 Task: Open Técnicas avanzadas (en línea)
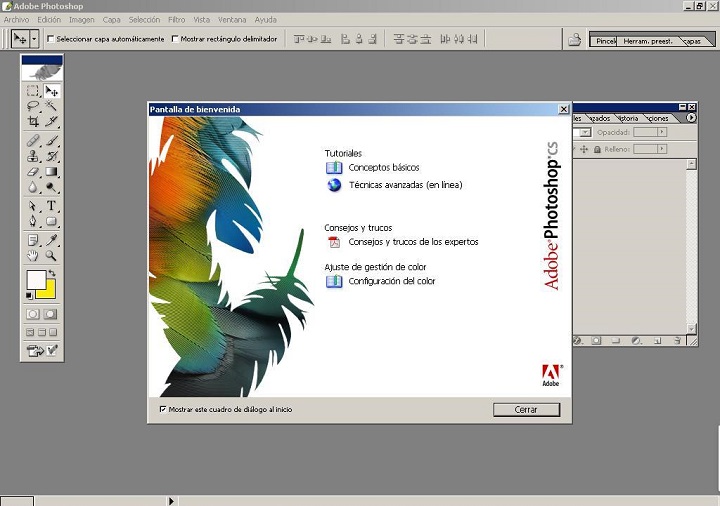405,185
